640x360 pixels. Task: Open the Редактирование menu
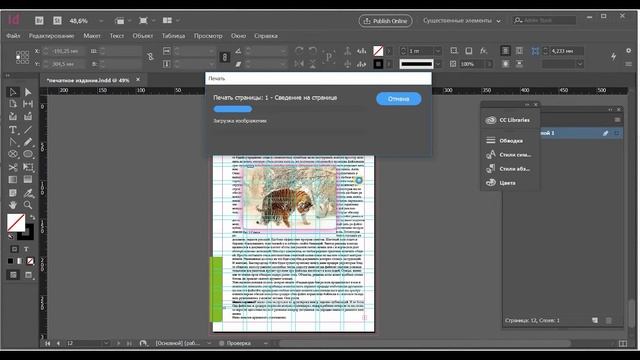[51, 36]
